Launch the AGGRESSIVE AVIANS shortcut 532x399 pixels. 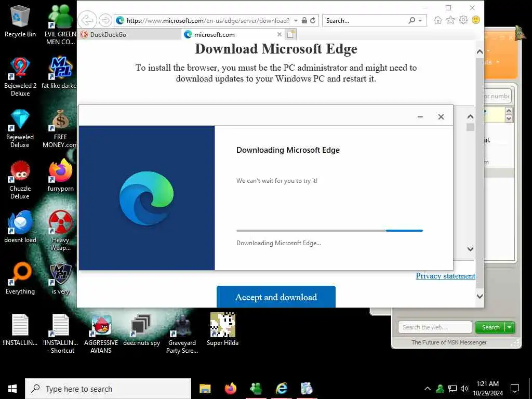[101, 334]
